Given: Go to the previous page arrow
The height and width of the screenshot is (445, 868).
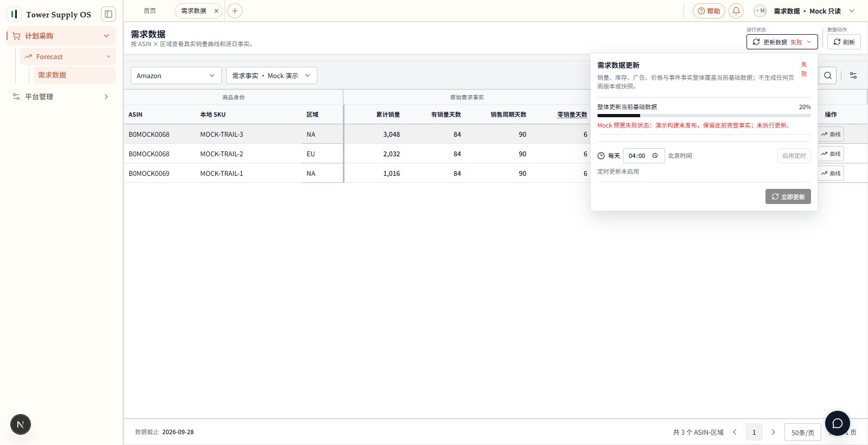Looking at the screenshot, I should (x=735, y=432).
